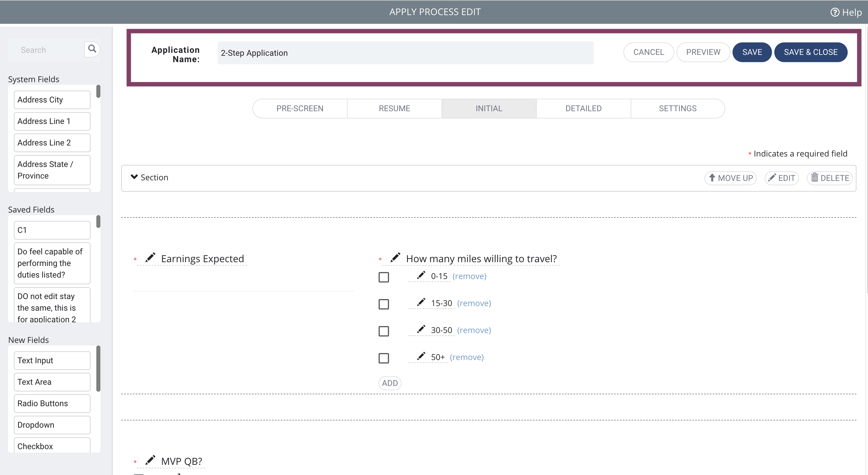Viewport: 868px width, 475px height.
Task: Check the 30-50 miles checkbox
Action: point(384,331)
